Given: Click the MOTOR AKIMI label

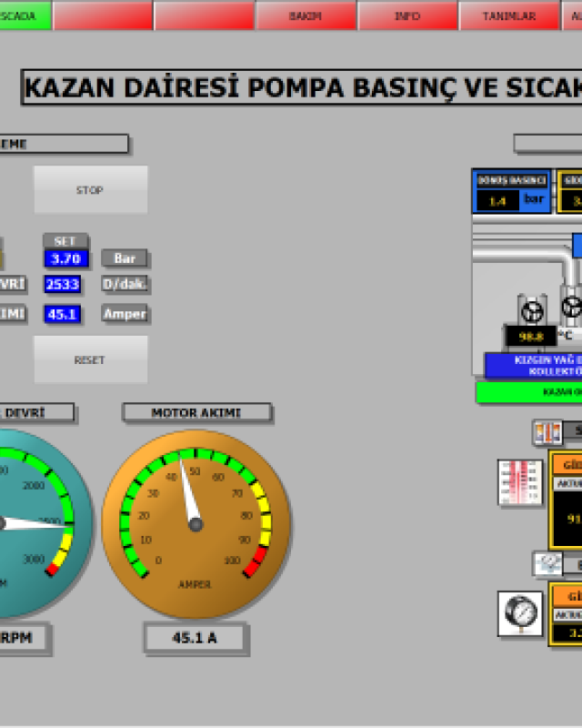Looking at the screenshot, I should (197, 413).
